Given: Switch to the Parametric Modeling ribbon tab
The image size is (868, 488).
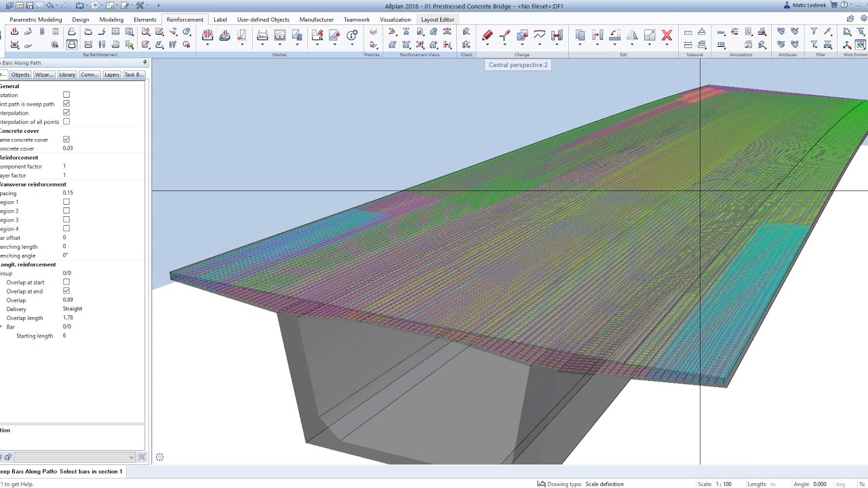Looking at the screenshot, I should (36, 20).
